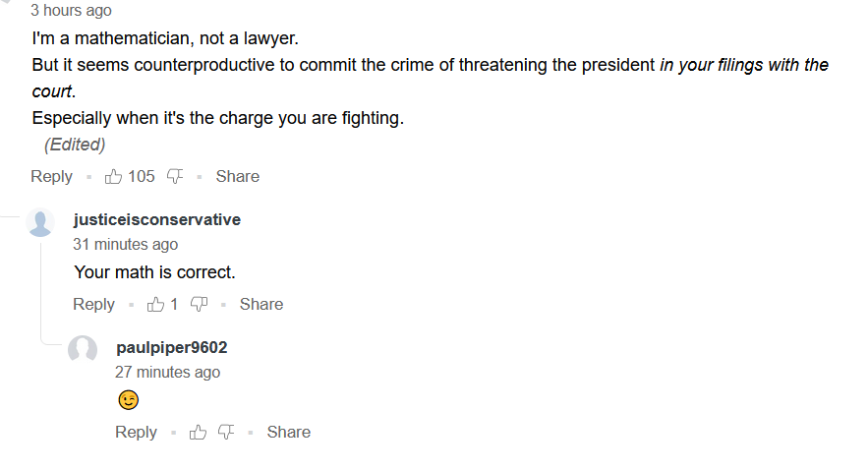Click the '27 minutes ago' timestamp

[167, 373]
